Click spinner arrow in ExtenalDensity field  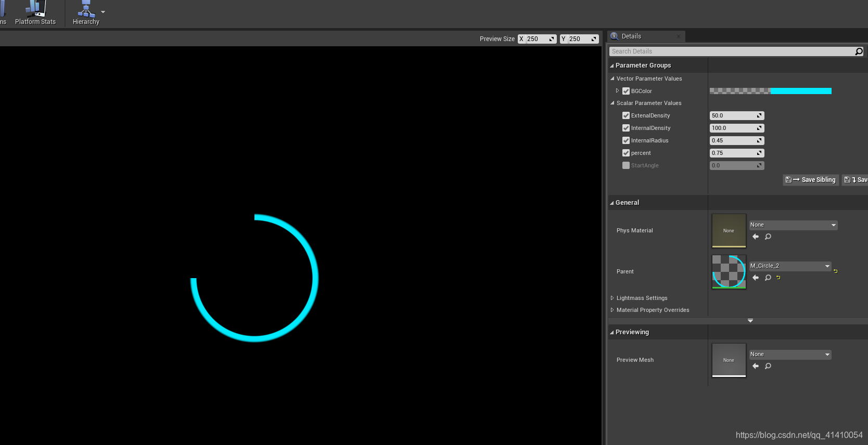(759, 116)
